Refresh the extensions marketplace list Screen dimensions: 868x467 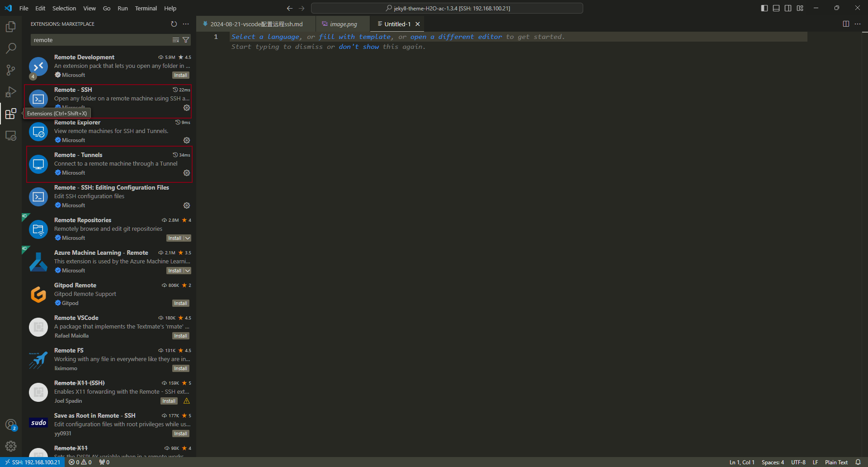point(174,24)
